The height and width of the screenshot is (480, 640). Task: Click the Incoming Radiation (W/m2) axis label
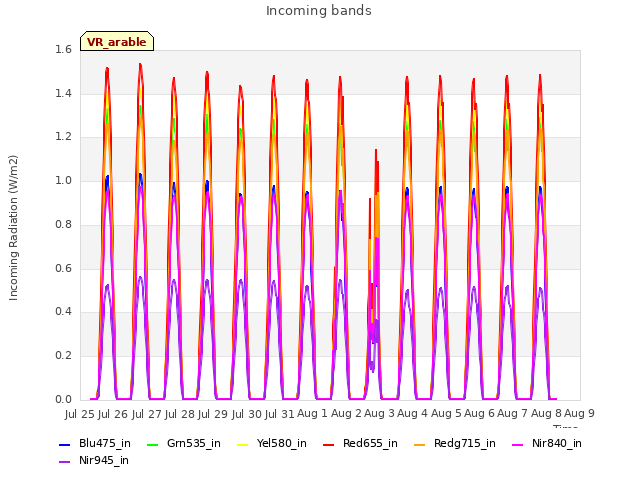click(x=13, y=228)
